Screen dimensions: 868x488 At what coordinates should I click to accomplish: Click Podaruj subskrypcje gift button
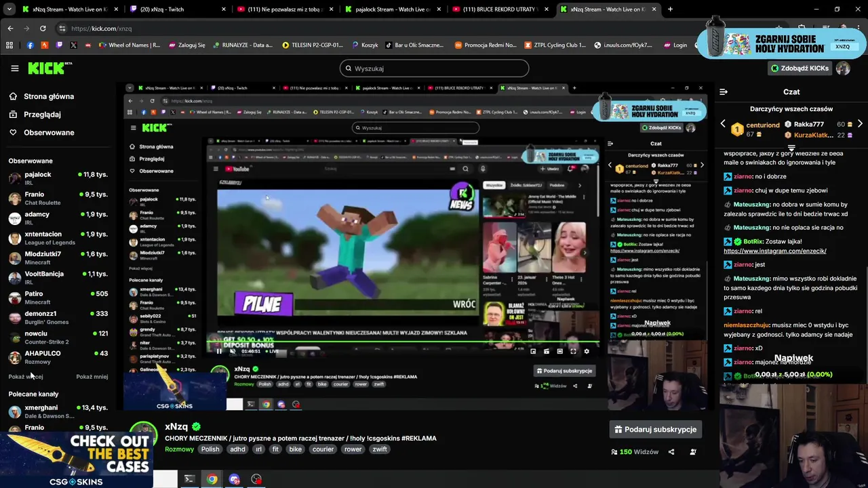[x=656, y=430]
